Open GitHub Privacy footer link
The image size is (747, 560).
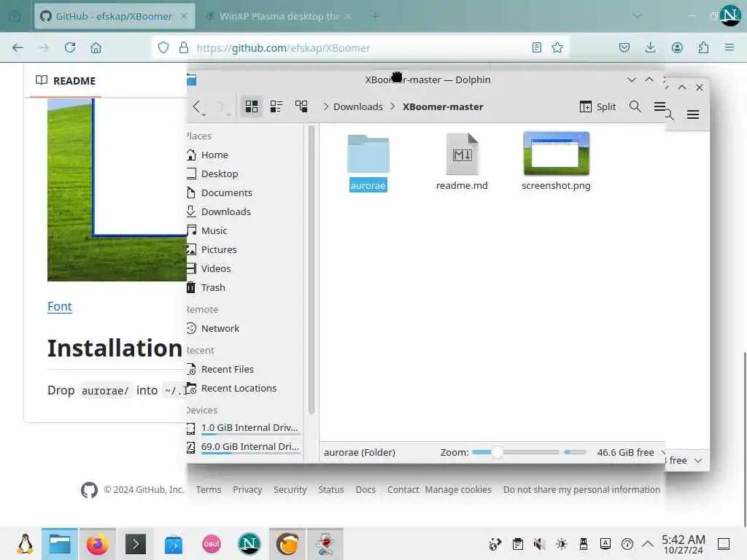pyautogui.click(x=247, y=489)
